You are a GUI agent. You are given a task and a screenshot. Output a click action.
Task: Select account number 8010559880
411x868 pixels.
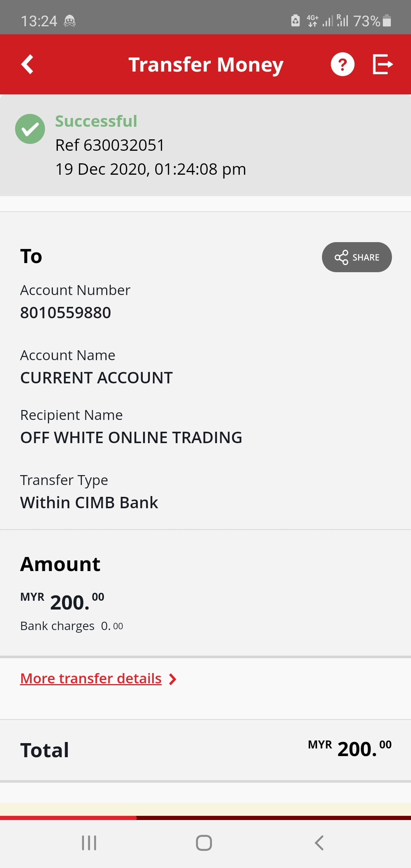click(x=65, y=313)
